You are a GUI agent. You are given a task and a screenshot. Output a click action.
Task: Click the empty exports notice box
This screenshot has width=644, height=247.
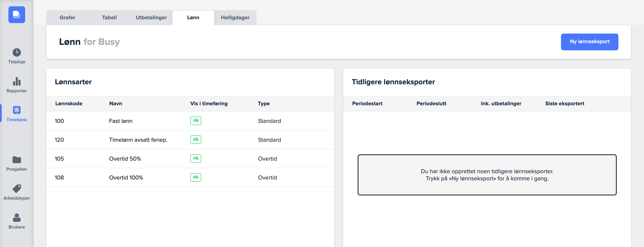coord(487,175)
